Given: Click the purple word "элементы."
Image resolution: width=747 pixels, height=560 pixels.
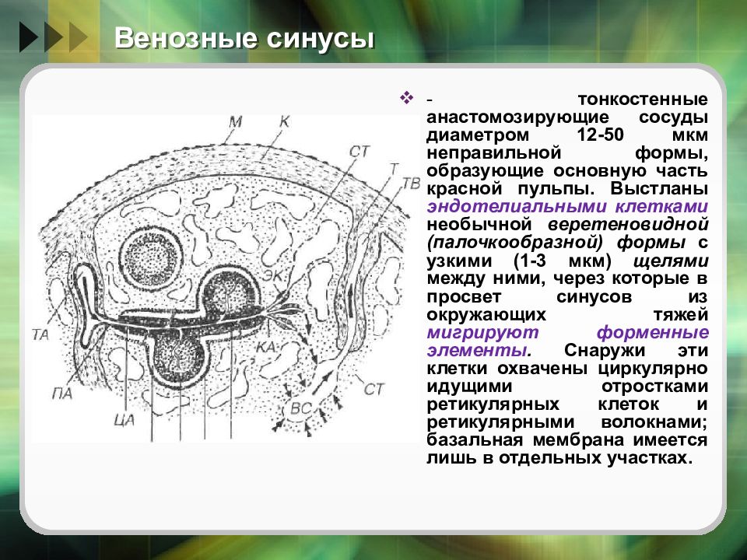Looking at the screenshot, I should coord(479,351).
